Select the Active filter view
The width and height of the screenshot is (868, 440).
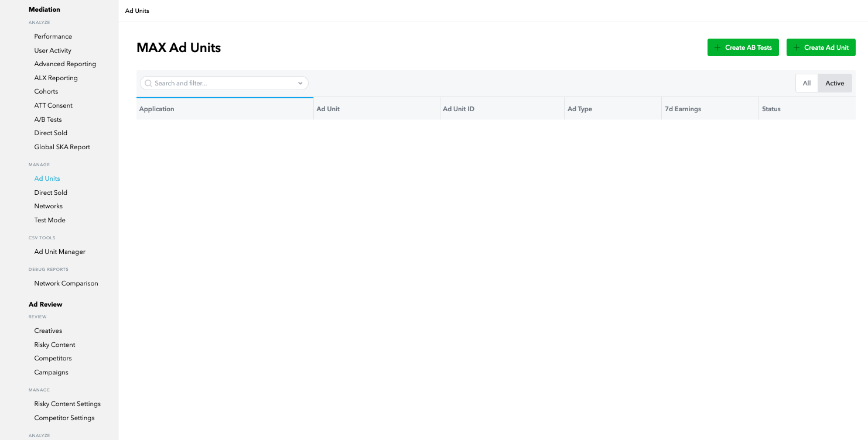point(835,83)
